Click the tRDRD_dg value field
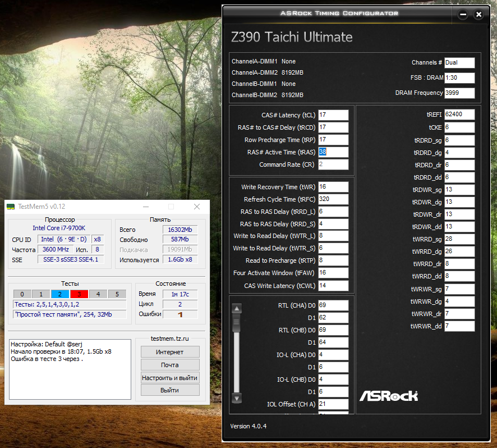This screenshot has width=497, height=448. [459, 153]
